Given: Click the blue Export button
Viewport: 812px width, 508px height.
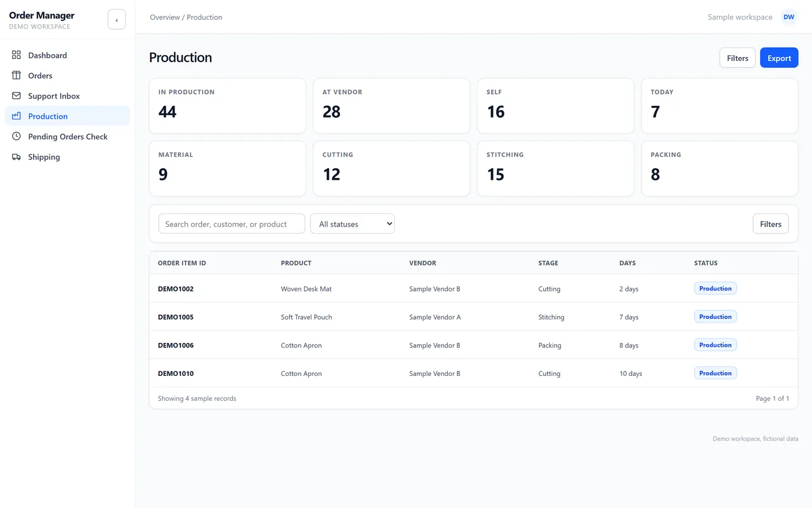Looking at the screenshot, I should [x=779, y=58].
